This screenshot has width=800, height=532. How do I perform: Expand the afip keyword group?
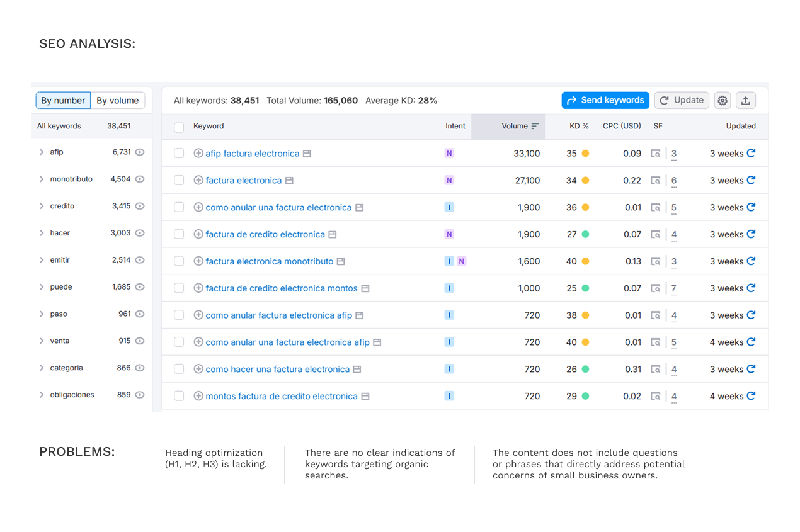[x=42, y=152]
